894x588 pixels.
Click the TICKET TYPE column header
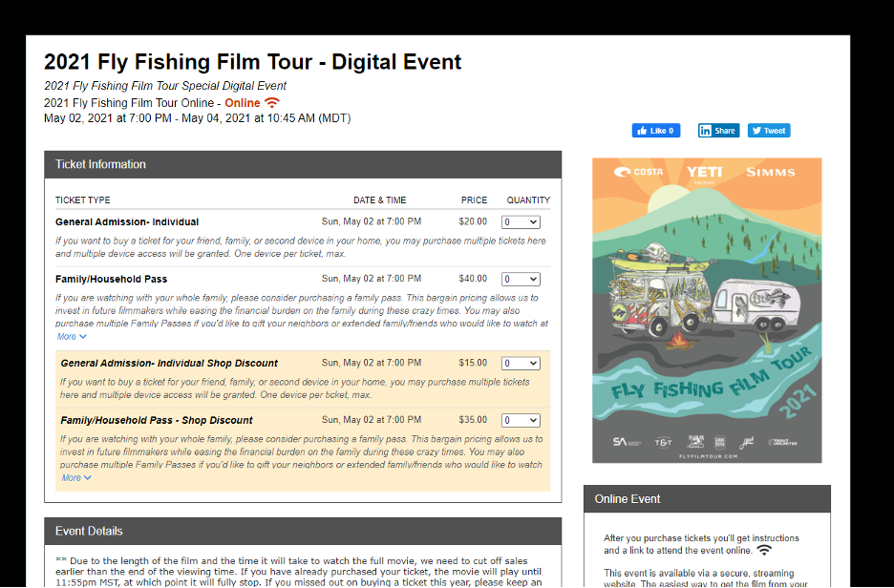tap(83, 200)
